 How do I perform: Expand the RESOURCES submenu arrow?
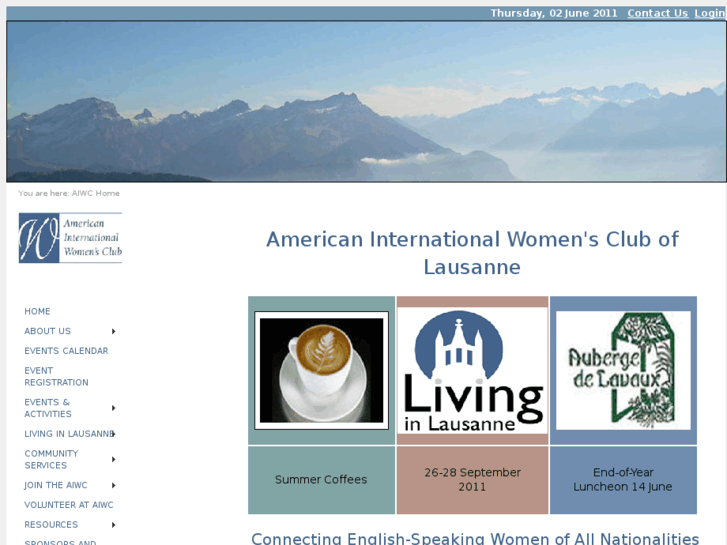(x=114, y=525)
